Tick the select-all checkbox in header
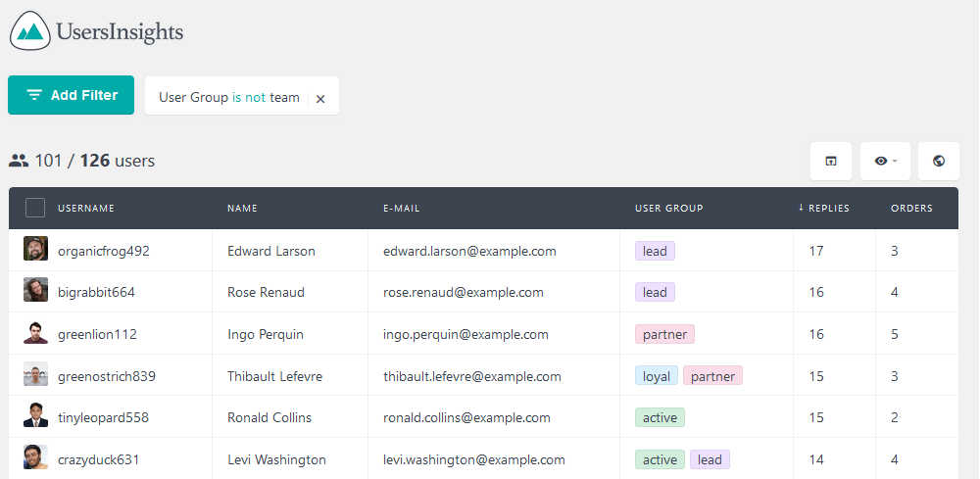Screen dimensions: 980x479 tap(35, 208)
